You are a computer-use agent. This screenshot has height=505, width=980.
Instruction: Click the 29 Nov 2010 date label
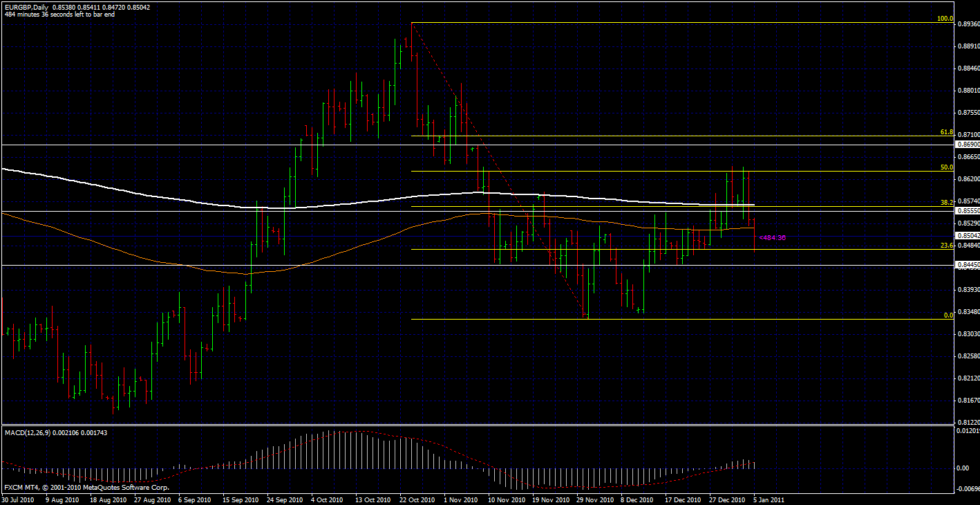pyautogui.click(x=594, y=499)
